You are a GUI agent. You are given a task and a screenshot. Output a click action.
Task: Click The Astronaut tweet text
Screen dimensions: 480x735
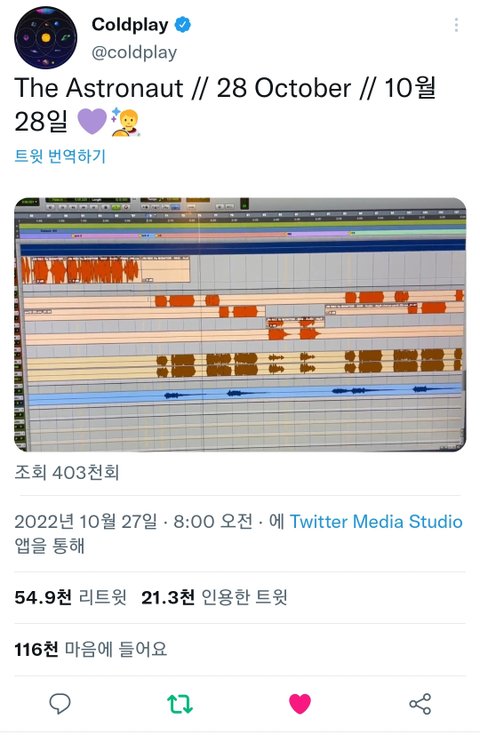[x=225, y=105]
